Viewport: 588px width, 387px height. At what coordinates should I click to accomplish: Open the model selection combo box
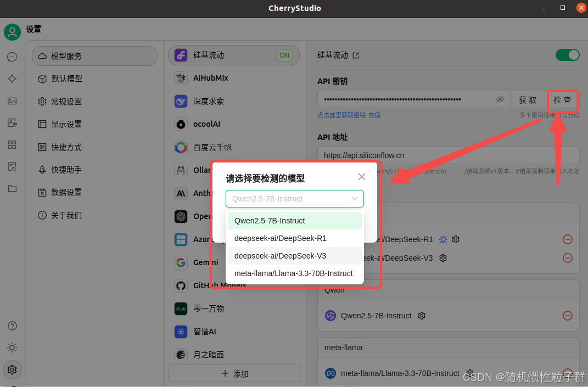(294, 199)
